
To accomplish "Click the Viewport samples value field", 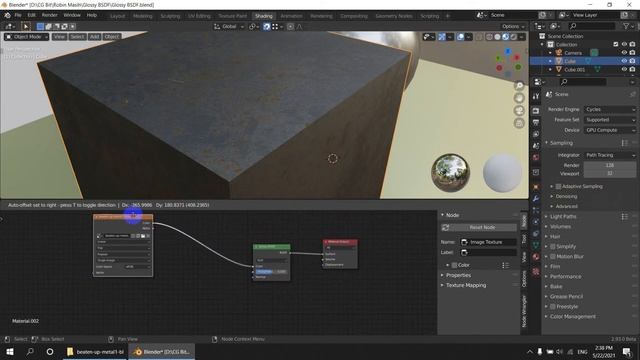I will coord(610,173).
